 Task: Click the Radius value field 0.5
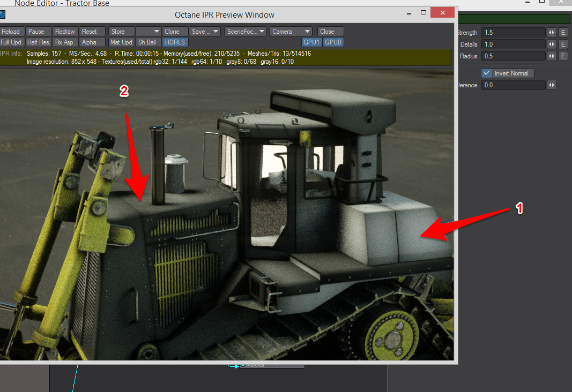pos(513,56)
